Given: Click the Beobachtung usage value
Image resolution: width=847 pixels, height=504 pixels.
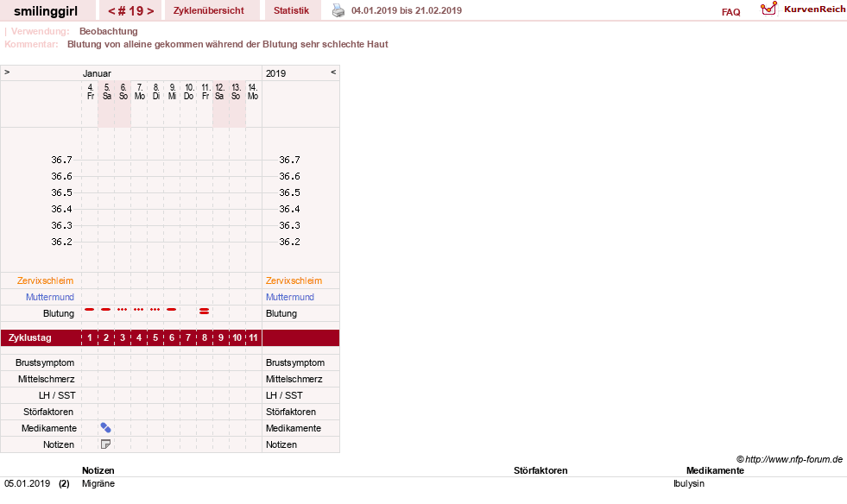Looking at the screenshot, I should [x=109, y=31].
